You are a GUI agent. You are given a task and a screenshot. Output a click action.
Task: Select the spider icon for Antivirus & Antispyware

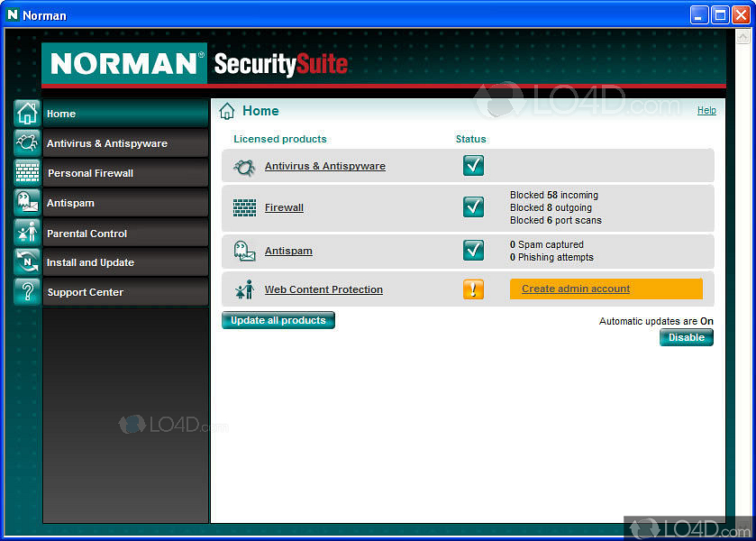coord(27,142)
